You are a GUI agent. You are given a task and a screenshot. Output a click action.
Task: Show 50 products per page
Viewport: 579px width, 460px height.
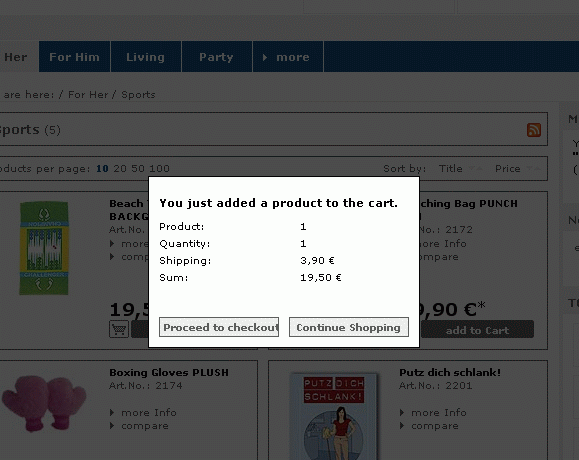pyautogui.click(x=138, y=169)
